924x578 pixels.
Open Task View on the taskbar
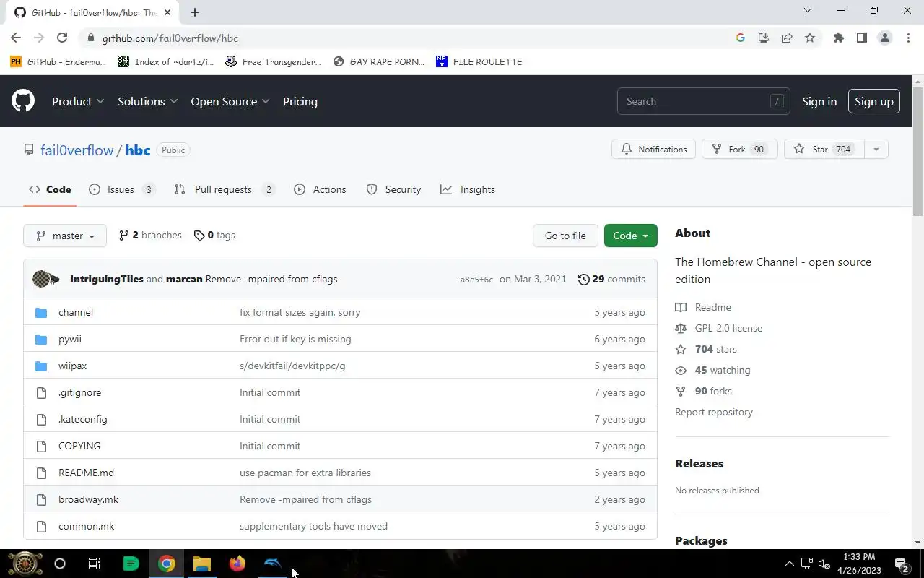coord(95,564)
